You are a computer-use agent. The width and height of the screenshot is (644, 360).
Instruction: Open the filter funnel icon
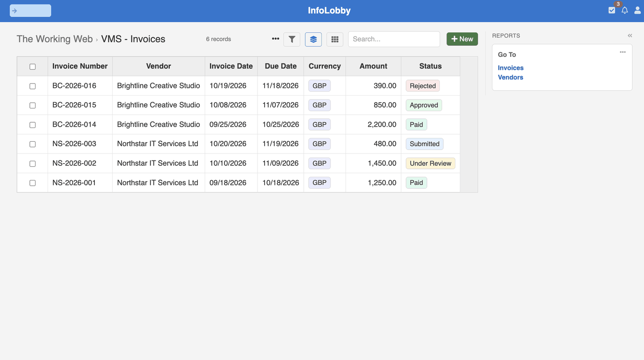tap(292, 39)
